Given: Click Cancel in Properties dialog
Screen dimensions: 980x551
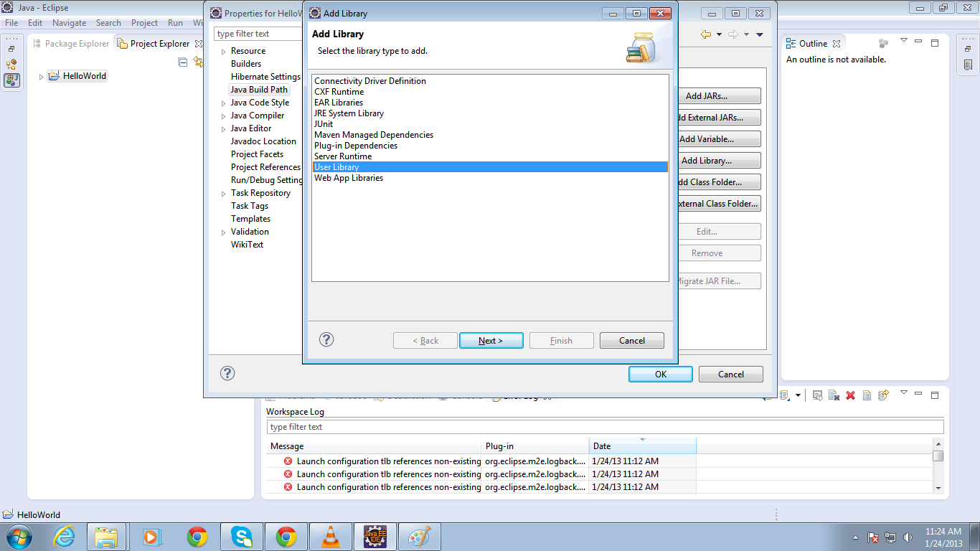Looking at the screenshot, I should point(731,374).
